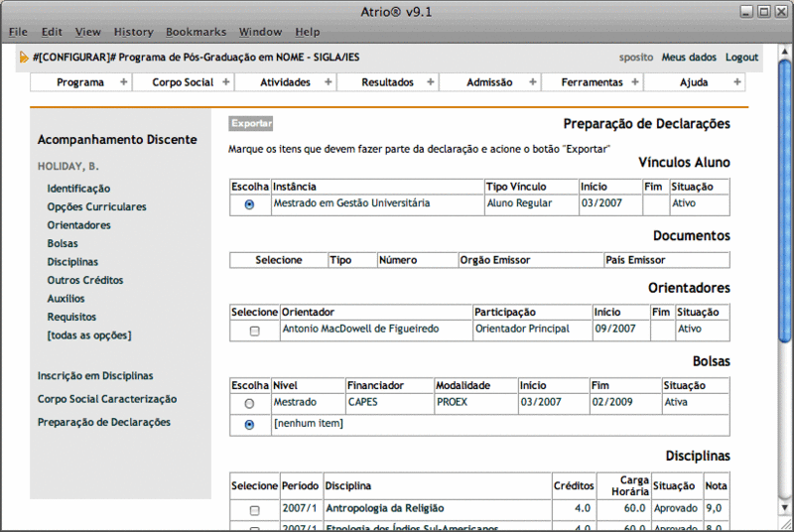This screenshot has width=794, height=532.
Task: Select the [nenhum item] radio button
Action: [x=249, y=424]
